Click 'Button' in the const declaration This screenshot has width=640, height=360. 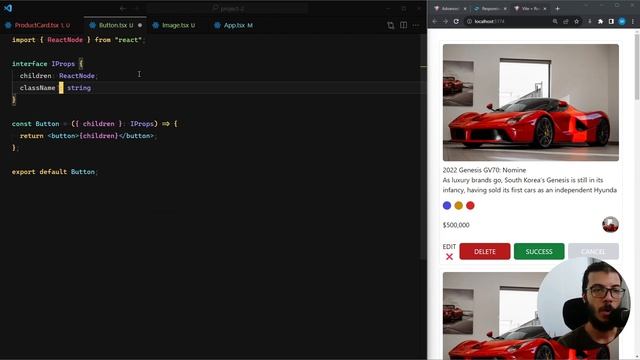pos(47,124)
